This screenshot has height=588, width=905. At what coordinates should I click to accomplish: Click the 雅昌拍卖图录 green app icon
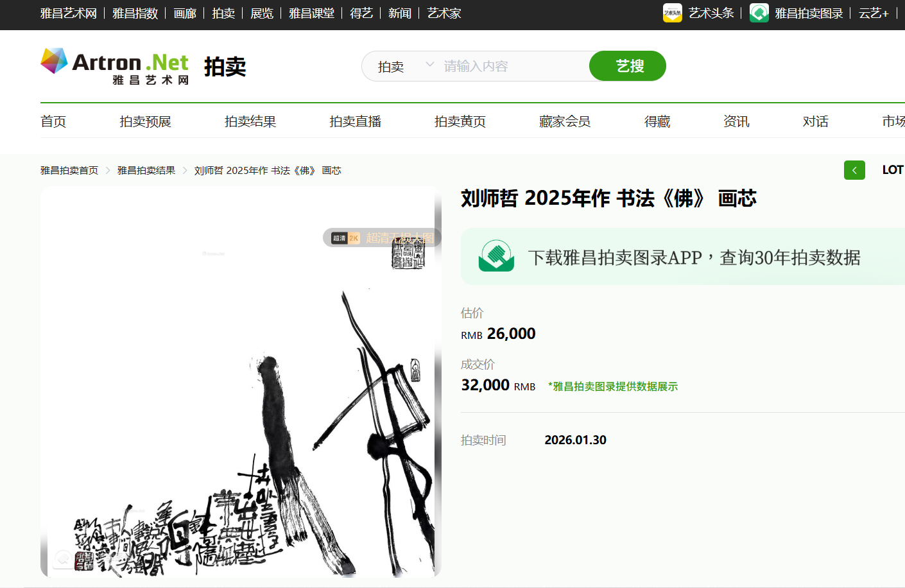759,13
